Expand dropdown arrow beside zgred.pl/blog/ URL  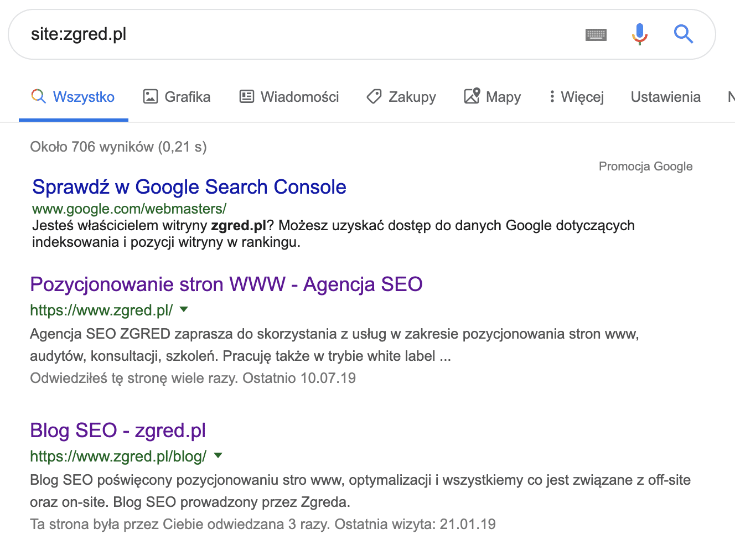pyautogui.click(x=218, y=455)
